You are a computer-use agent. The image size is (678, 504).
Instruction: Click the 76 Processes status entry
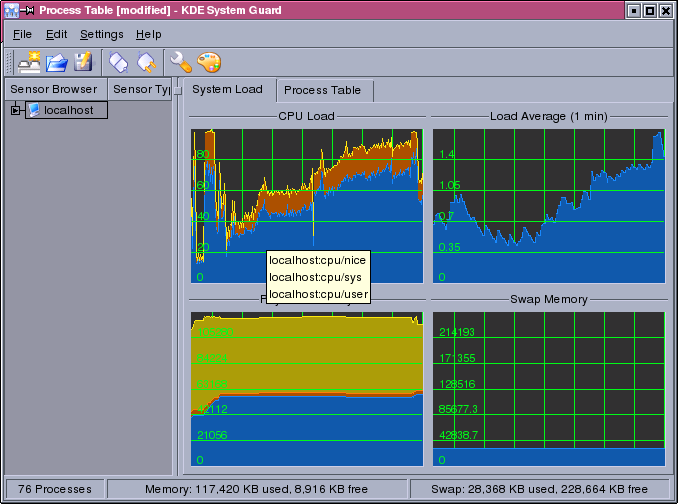click(x=54, y=489)
